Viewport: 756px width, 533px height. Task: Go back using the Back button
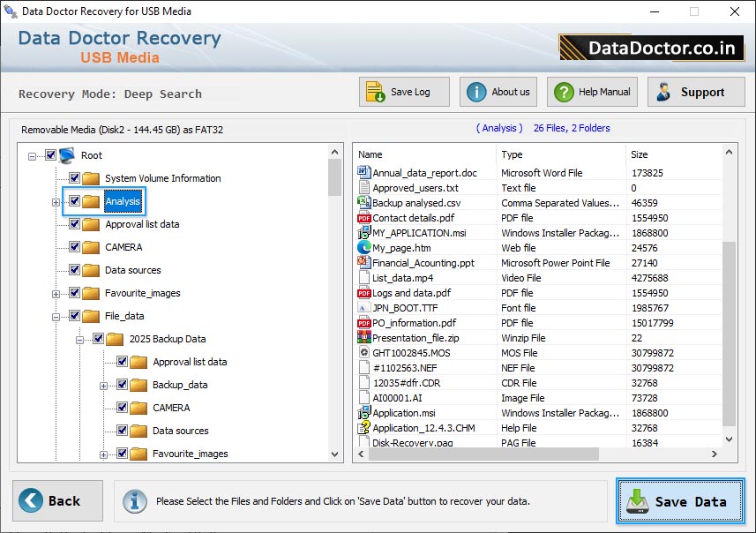tap(56, 500)
